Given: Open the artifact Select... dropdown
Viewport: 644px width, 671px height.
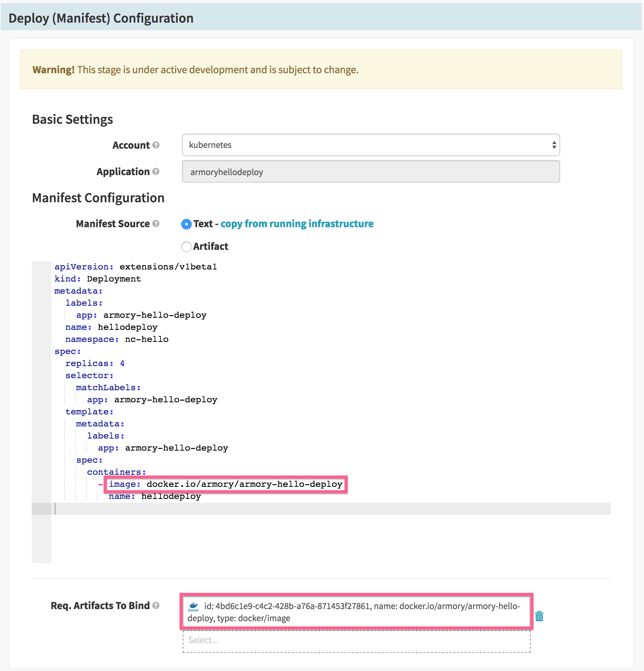Looking at the screenshot, I should click(x=356, y=640).
